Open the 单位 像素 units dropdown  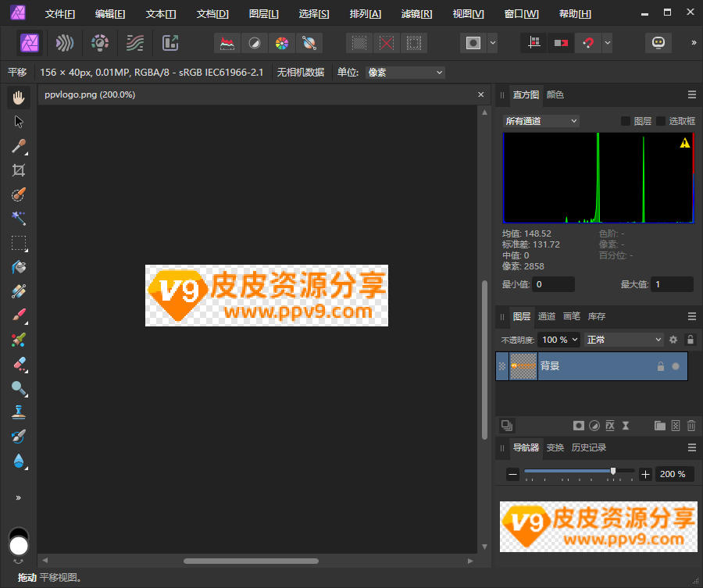405,73
